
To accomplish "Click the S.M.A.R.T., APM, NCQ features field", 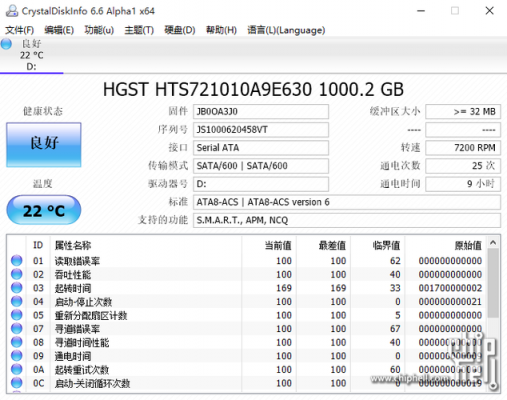I will pos(347,220).
